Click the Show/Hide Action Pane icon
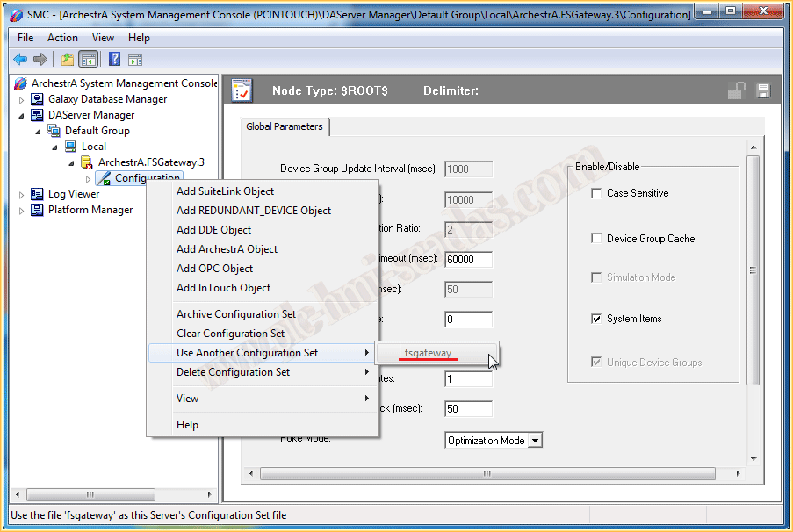Screen dimensions: 793x532 135,60
